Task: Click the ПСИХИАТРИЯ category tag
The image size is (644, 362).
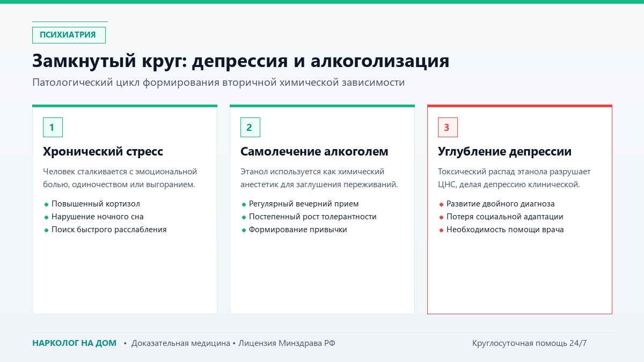Action: tap(69, 35)
